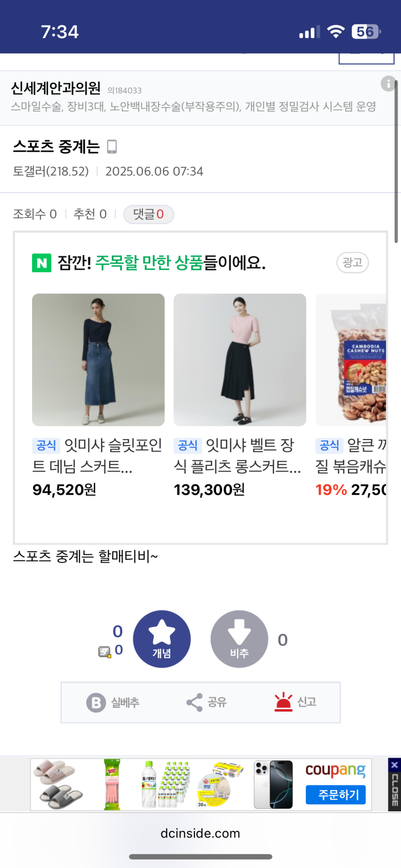Tap the mobile device icon beside the title
The height and width of the screenshot is (868, 401).
(x=112, y=147)
